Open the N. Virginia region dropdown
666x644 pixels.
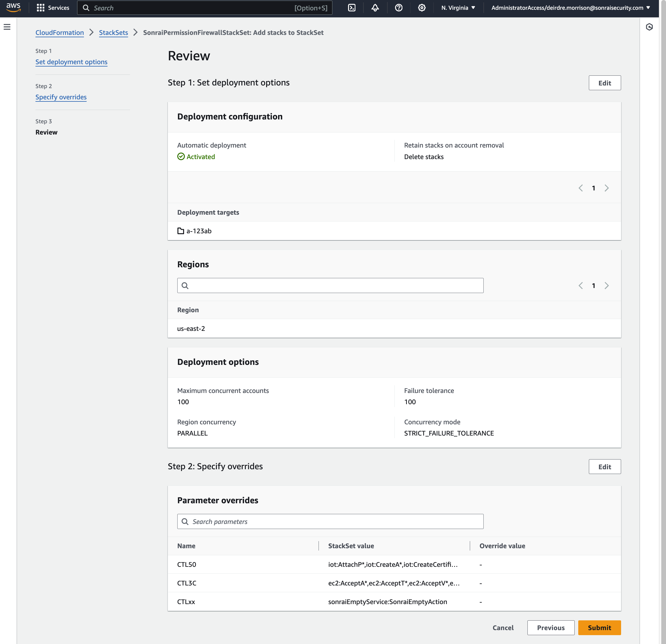[458, 8]
